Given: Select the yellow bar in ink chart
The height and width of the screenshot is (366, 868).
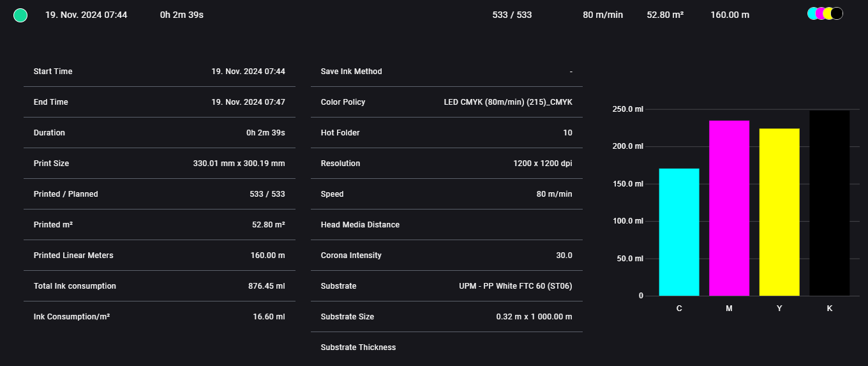Looking at the screenshot, I should click(x=779, y=212).
